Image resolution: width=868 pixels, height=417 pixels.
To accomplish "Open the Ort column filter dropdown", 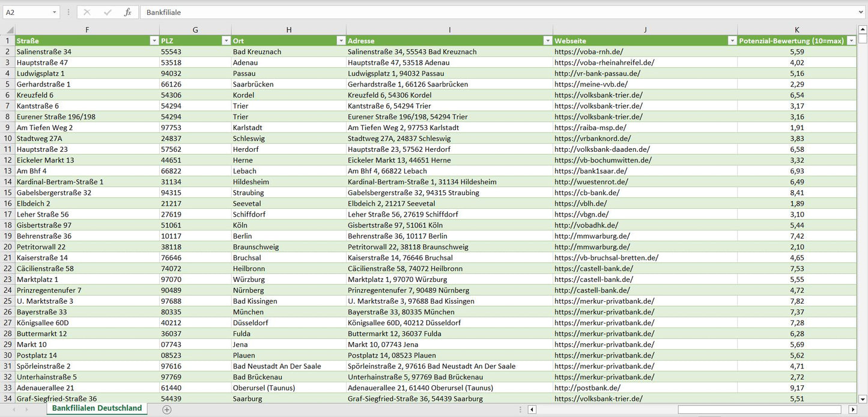I will tap(341, 41).
